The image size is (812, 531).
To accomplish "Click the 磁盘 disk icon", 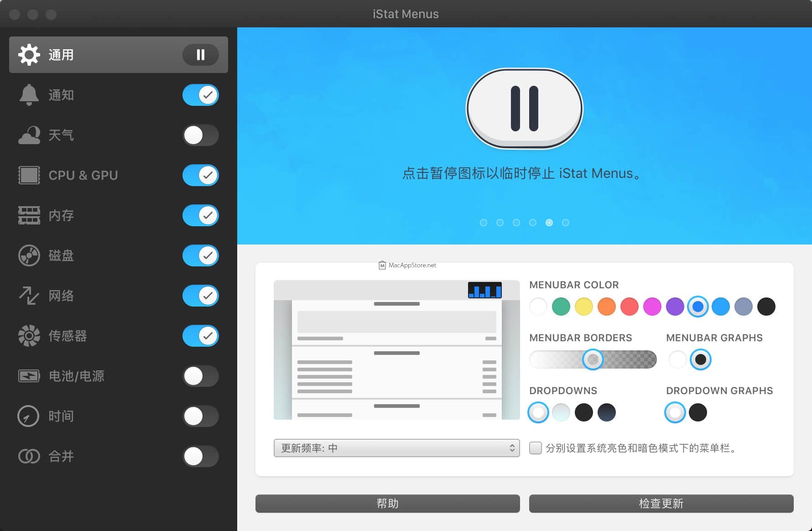I will point(29,255).
